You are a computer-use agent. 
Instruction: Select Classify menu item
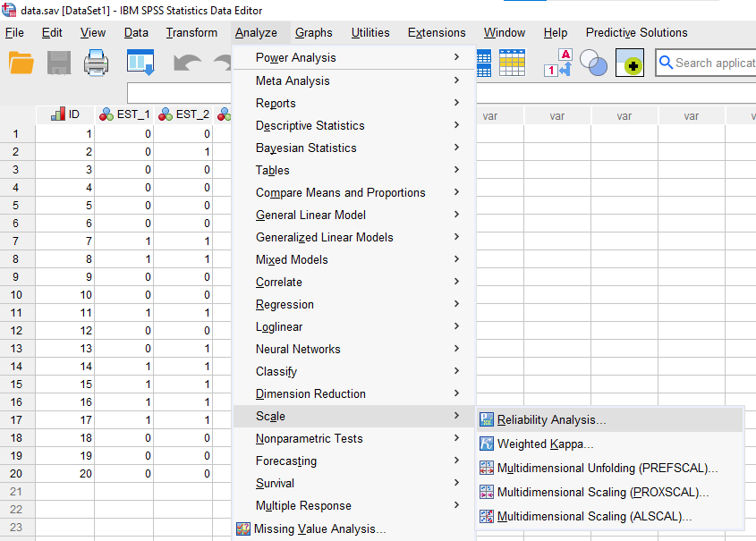point(354,371)
